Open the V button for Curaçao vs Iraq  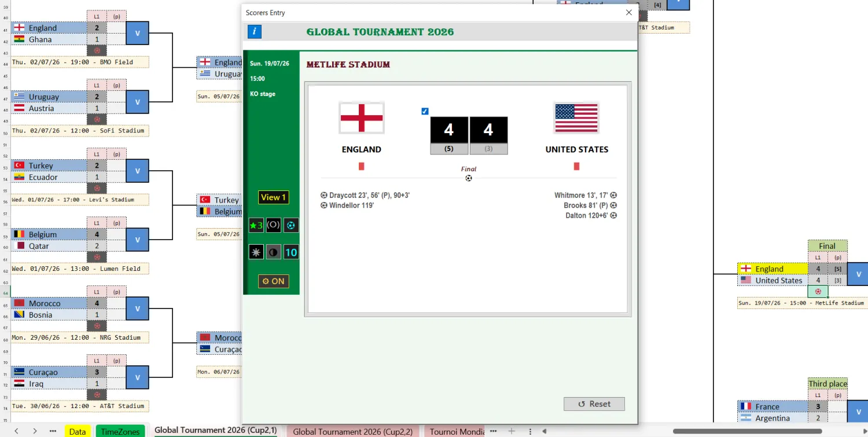[138, 377]
